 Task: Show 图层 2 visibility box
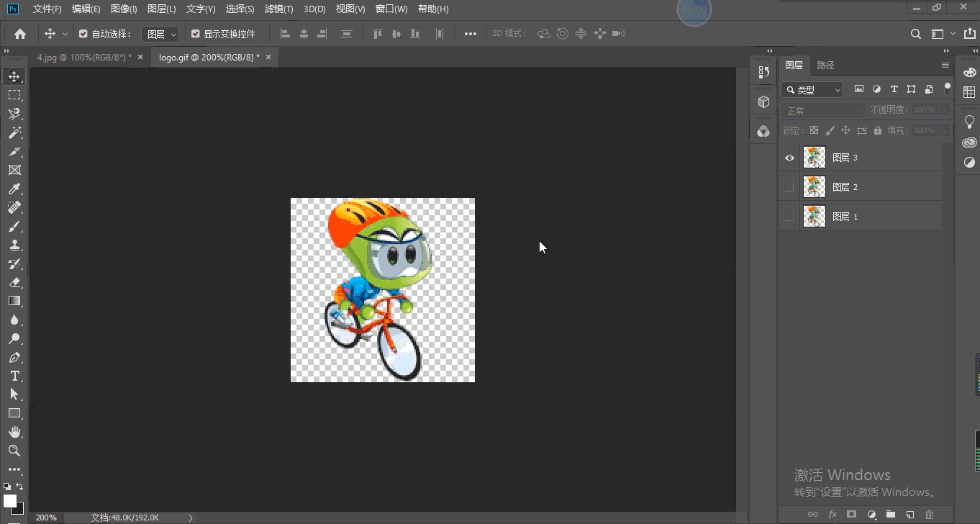click(x=789, y=187)
